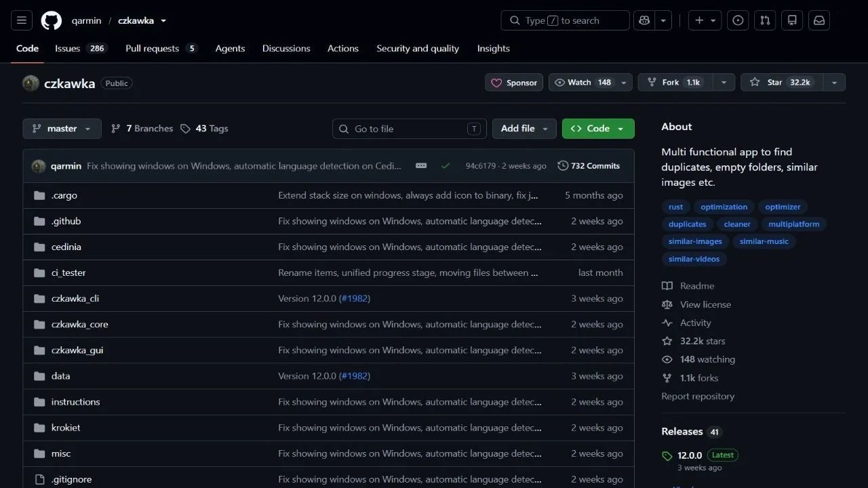The image size is (868, 488).
Task: Click the Activity pulse icon
Action: pyautogui.click(x=667, y=323)
